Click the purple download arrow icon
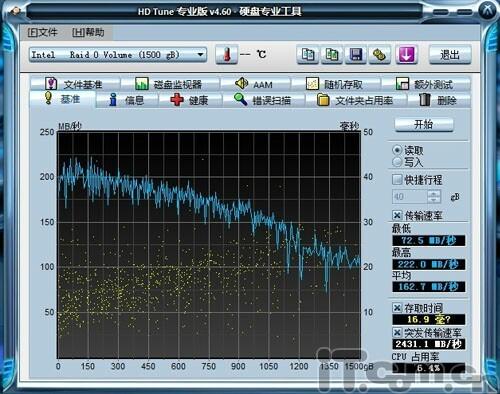The width and height of the screenshot is (500, 394). [x=406, y=54]
